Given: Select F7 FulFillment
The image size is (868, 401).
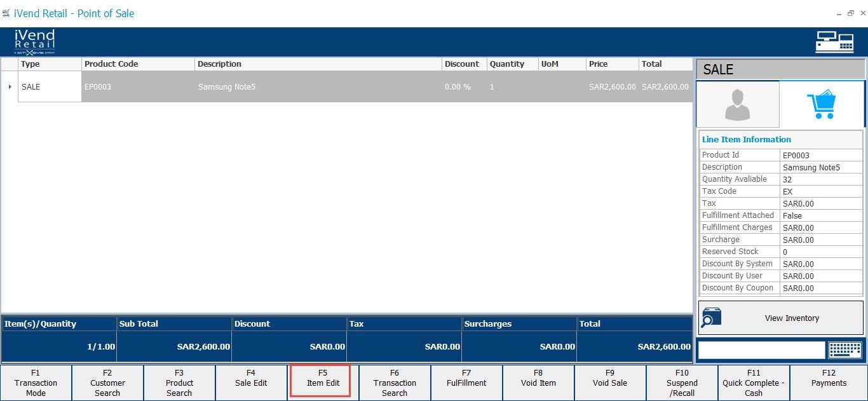Looking at the screenshot, I should (x=466, y=383).
